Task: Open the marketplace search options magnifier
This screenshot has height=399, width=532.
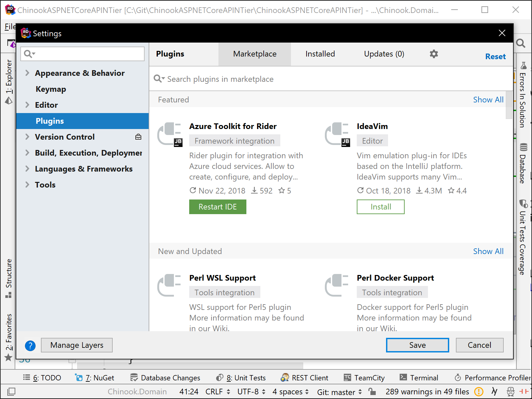Action: 159,79
